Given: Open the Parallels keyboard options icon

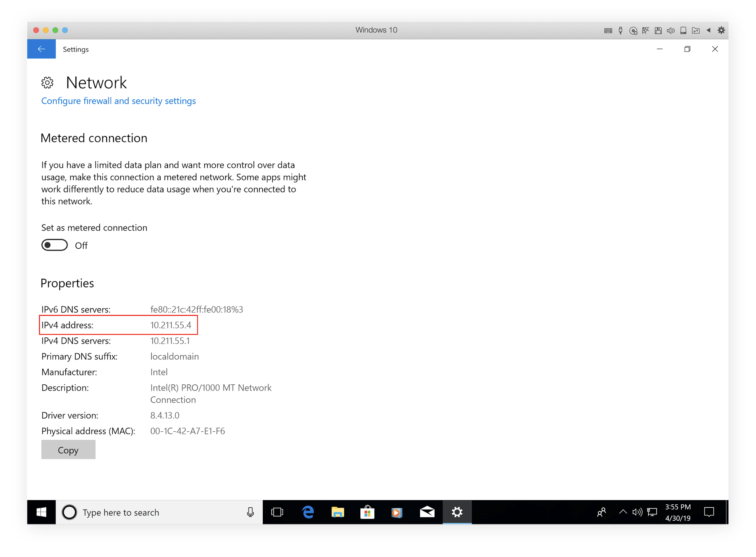Looking at the screenshot, I should pos(608,31).
